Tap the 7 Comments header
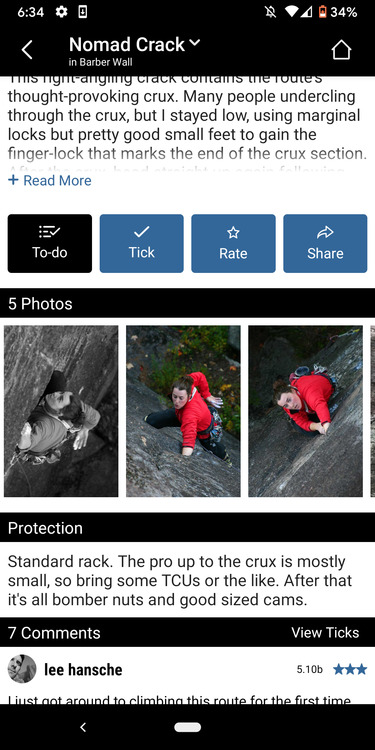 [x=54, y=633]
